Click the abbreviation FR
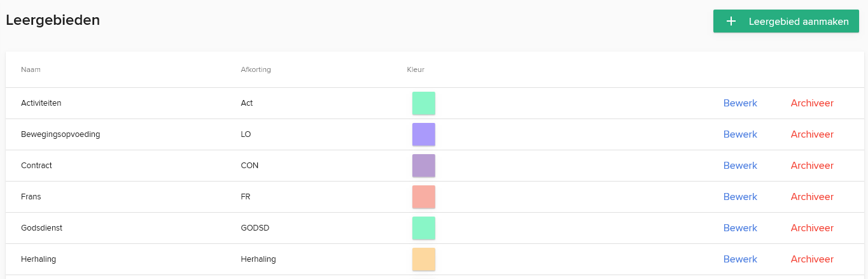Viewport: 868px width, 279px height. (245, 197)
